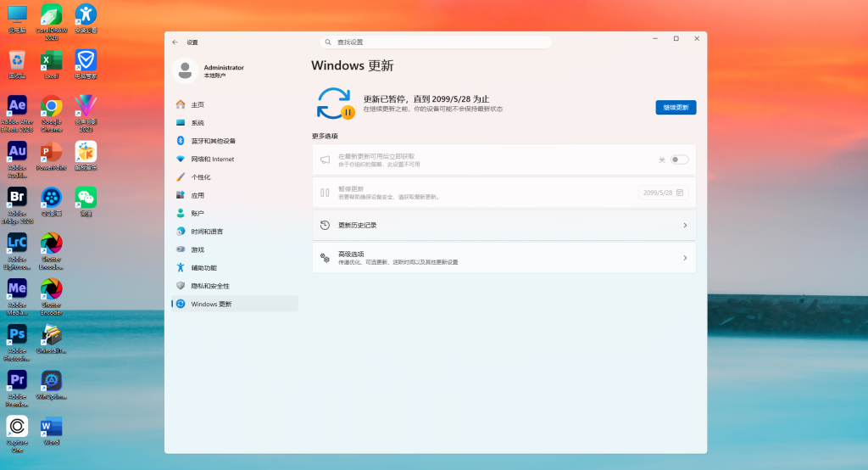
Task: Open Adobe Lightroom desktop shortcut
Action: click(x=17, y=250)
